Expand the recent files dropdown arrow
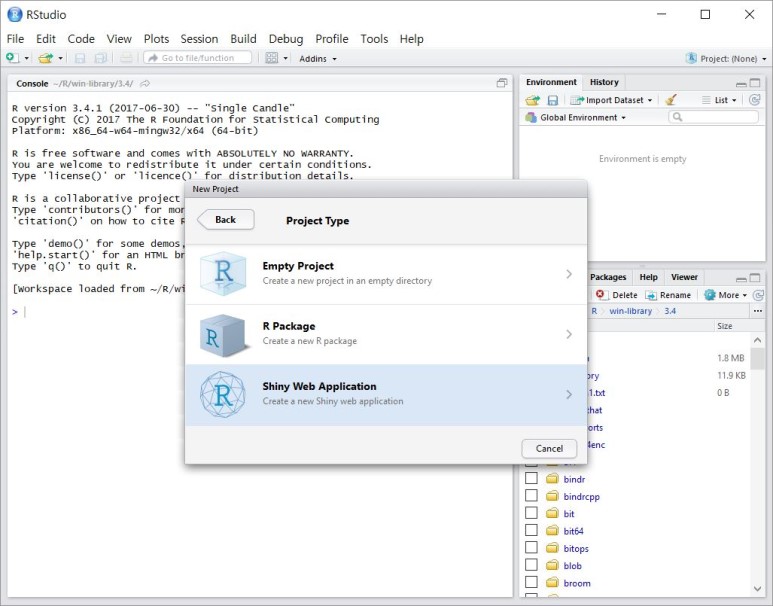 [x=61, y=59]
